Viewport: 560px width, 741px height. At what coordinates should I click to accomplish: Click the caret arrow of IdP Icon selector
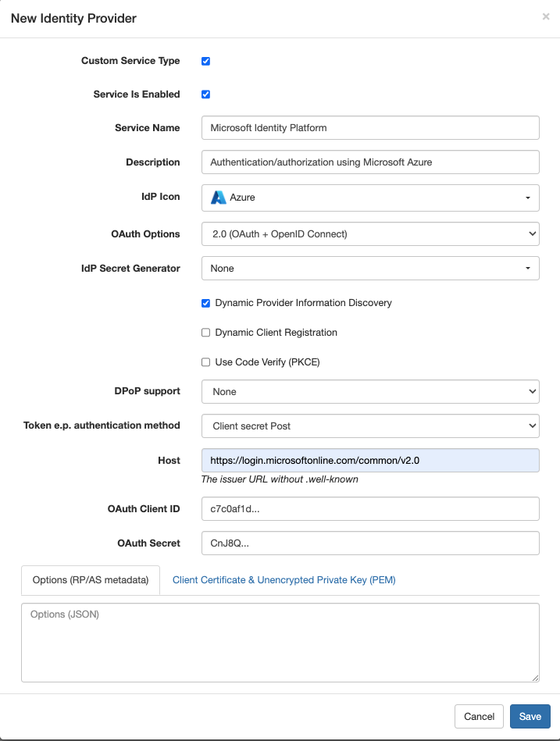(528, 198)
